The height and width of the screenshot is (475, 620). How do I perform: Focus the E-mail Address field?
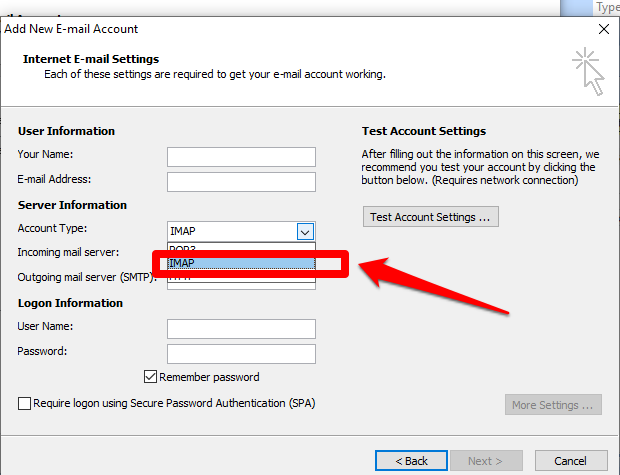click(241, 182)
